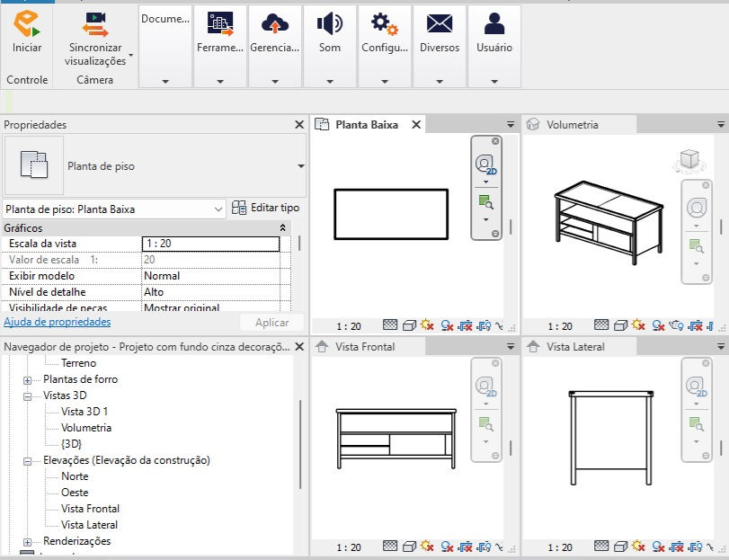Expand the Plantas de forro tree node
This screenshot has width=729, height=560.
(x=28, y=380)
